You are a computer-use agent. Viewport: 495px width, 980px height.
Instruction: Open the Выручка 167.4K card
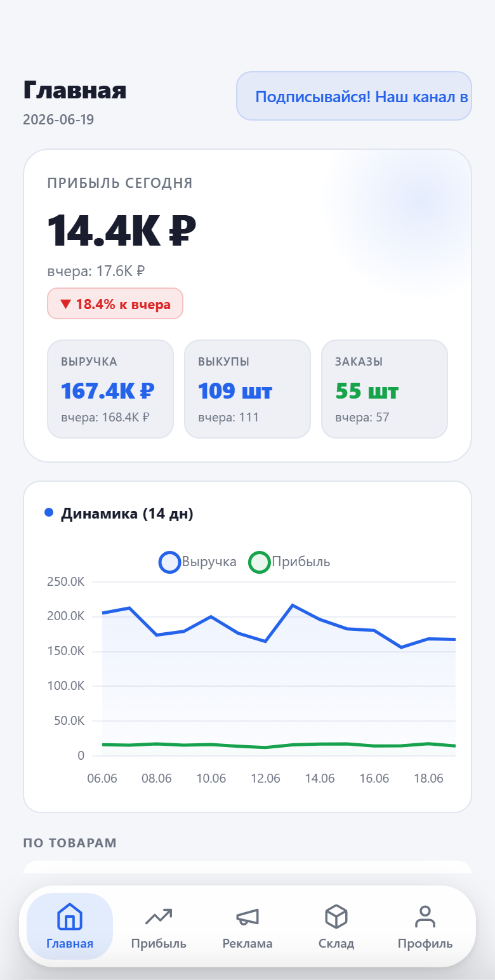110,389
